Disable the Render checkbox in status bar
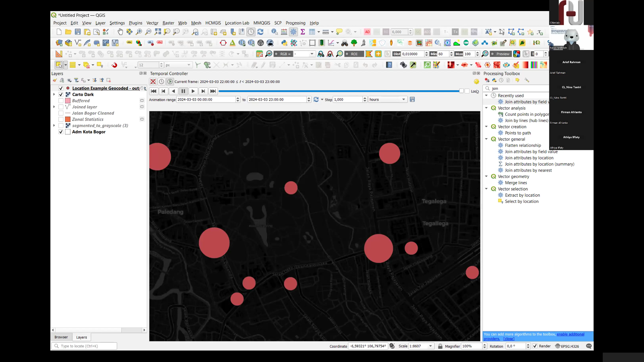This screenshot has width=644, height=362. point(535,346)
